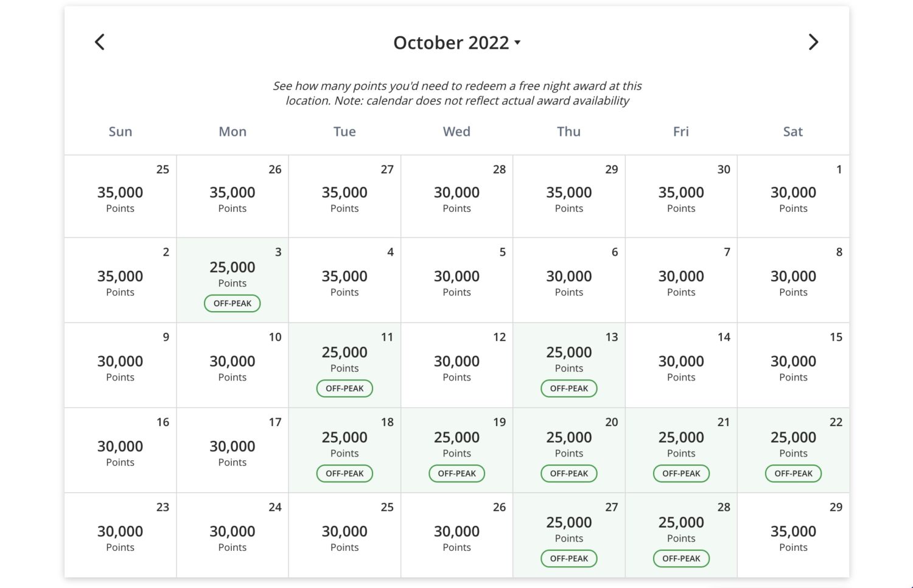Click the OFF-PEAK badge on October 28
This screenshot has height=588, width=913.
click(681, 558)
